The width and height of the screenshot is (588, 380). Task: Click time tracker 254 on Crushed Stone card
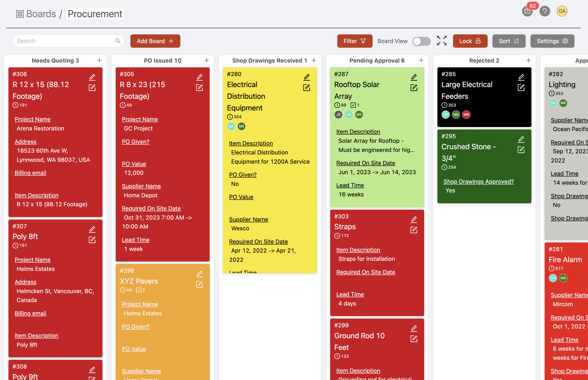tap(449, 167)
